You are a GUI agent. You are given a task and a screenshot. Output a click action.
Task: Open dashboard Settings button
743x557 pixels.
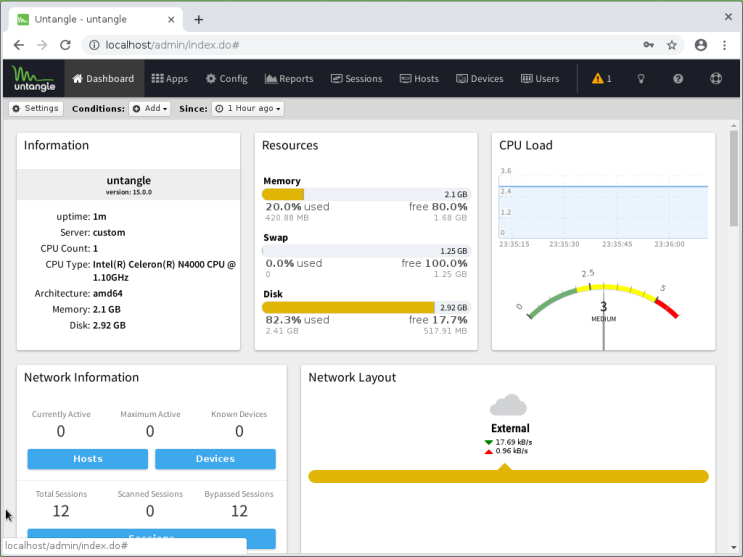[36, 109]
